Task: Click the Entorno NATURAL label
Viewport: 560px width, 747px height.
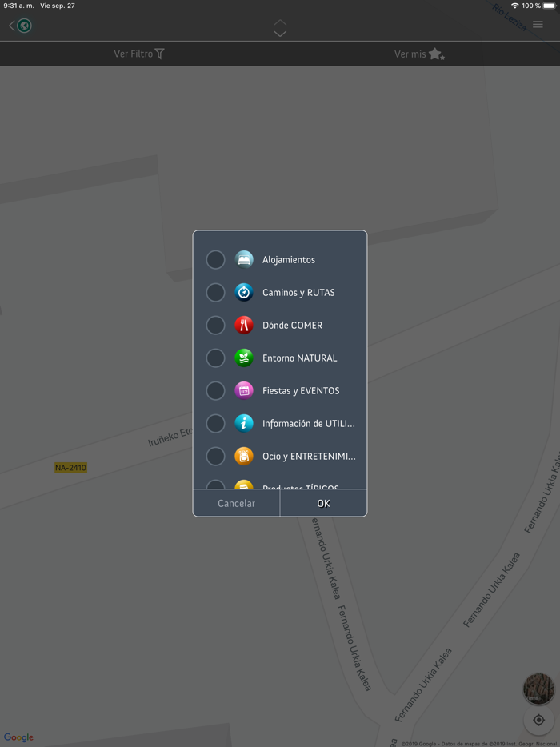Action: [300, 358]
